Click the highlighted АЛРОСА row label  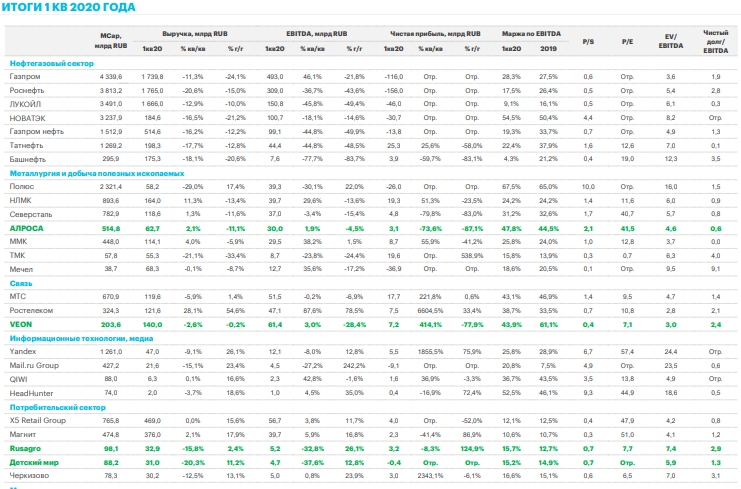[x=25, y=229]
